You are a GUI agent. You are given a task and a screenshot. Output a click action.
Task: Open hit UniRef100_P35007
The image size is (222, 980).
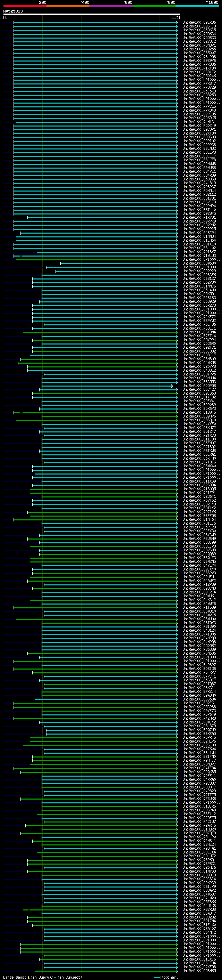point(199,53)
